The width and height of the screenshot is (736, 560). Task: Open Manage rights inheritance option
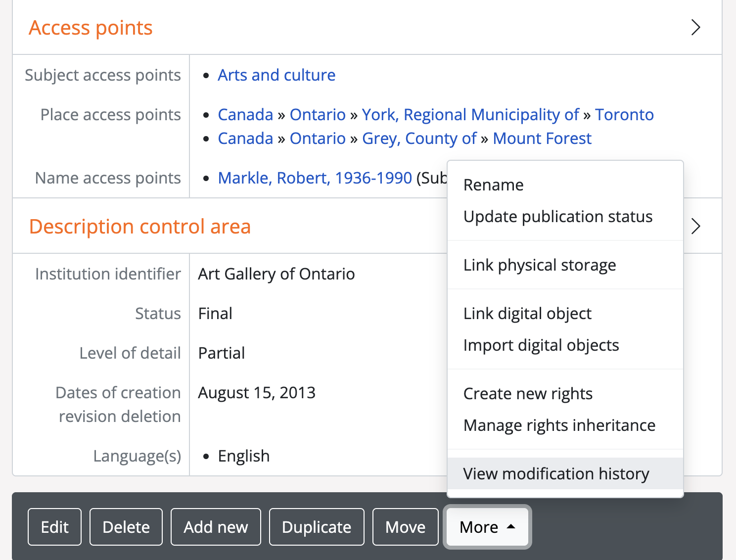coord(559,425)
